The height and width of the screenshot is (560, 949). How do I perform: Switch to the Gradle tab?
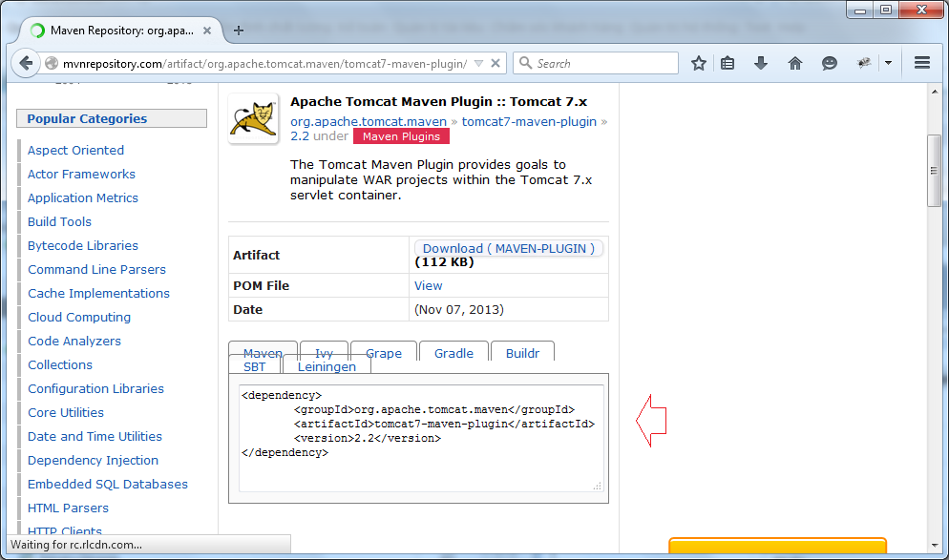453,351
